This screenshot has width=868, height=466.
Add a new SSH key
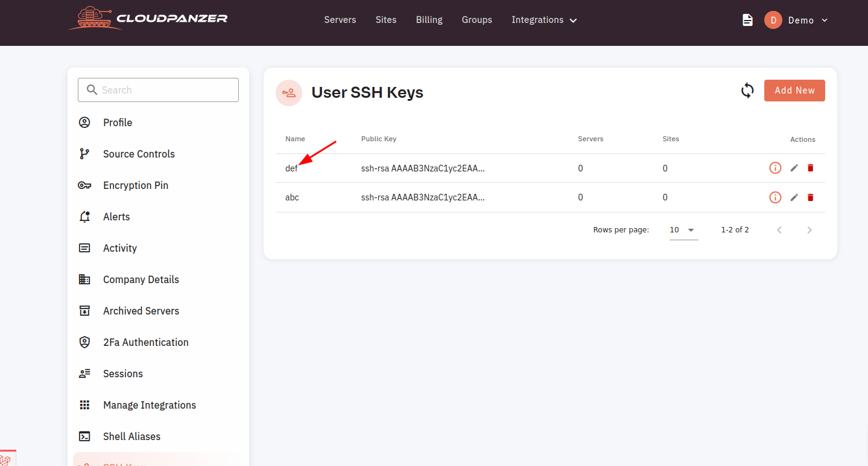(x=794, y=91)
